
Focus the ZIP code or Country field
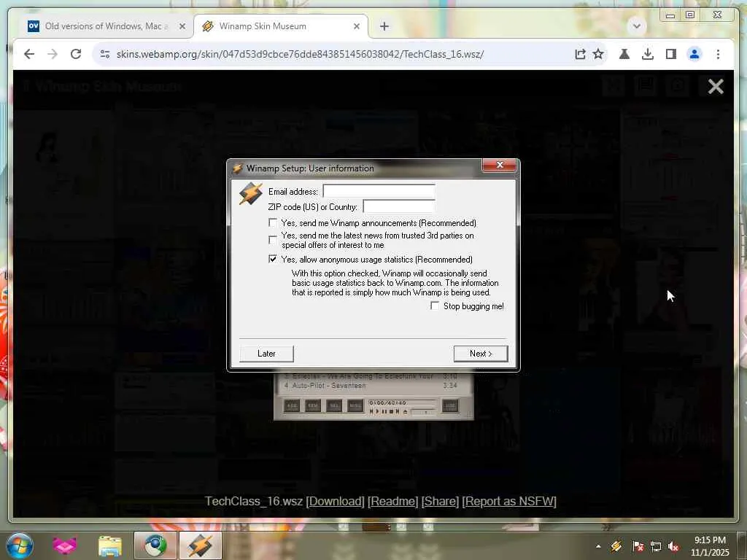tap(399, 206)
